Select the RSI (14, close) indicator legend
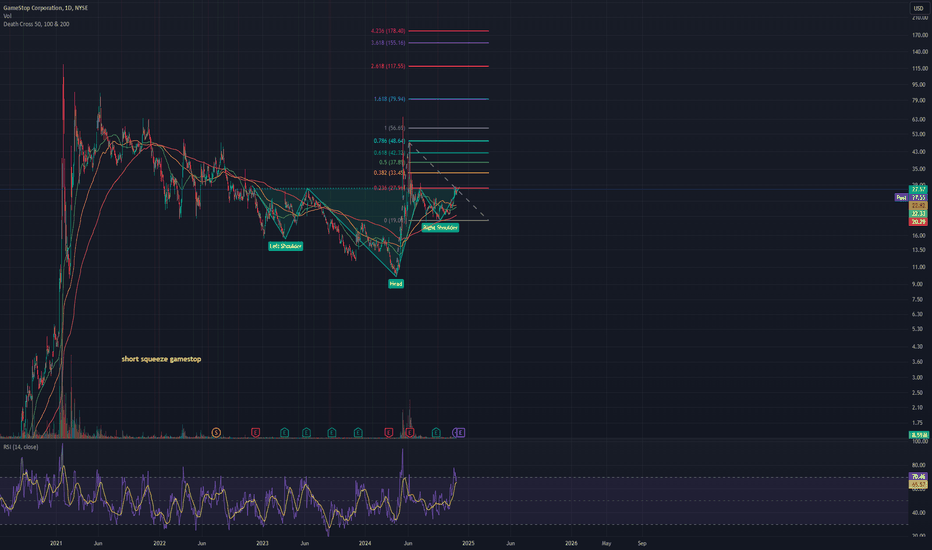The height and width of the screenshot is (550, 932). pyautogui.click(x=21, y=447)
